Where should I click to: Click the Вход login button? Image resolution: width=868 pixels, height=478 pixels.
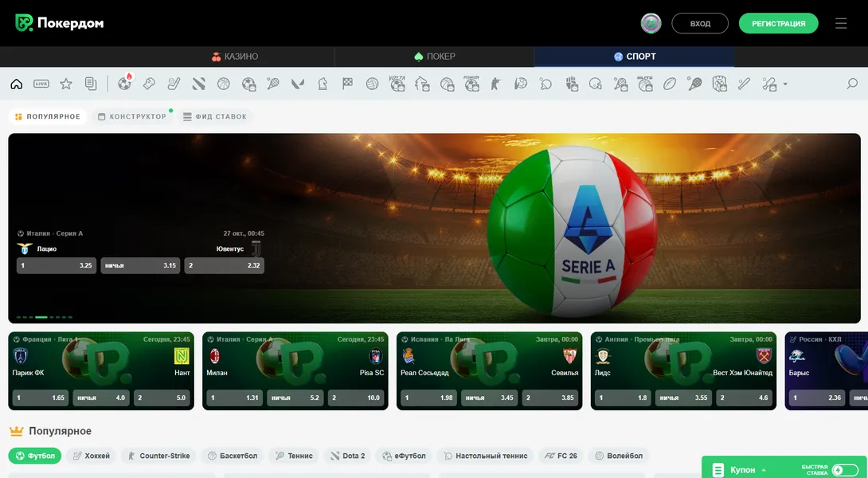700,24
